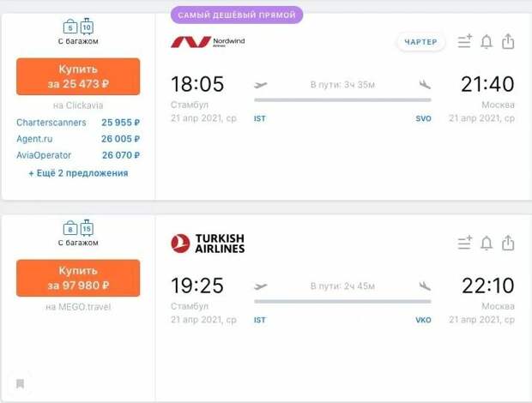This screenshot has height=403, width=532.
Task: Expand "Ещё 2 предложения" additional offers
Action: click(78, 173)
